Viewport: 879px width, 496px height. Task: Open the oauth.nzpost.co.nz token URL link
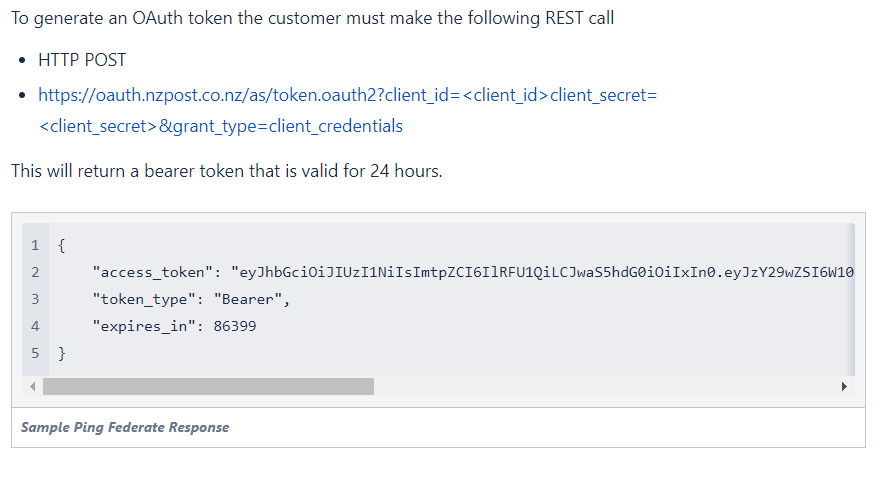click(348, 95)
